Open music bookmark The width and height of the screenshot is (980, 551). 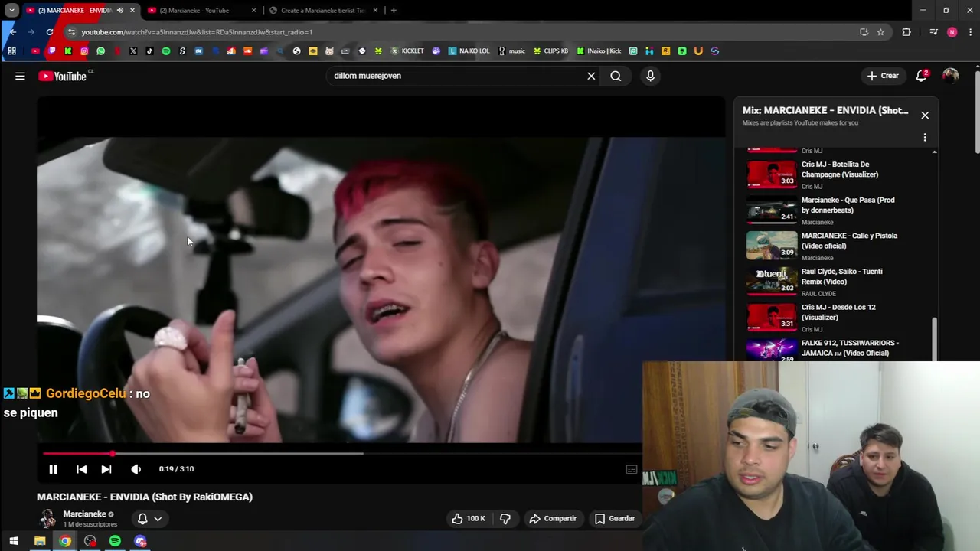[x=511, y=51]
